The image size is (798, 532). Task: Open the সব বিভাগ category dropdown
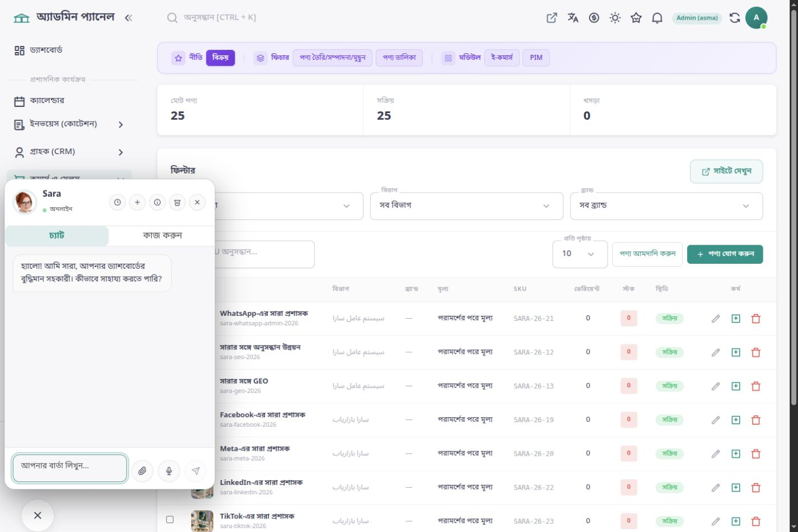point(466,206)
